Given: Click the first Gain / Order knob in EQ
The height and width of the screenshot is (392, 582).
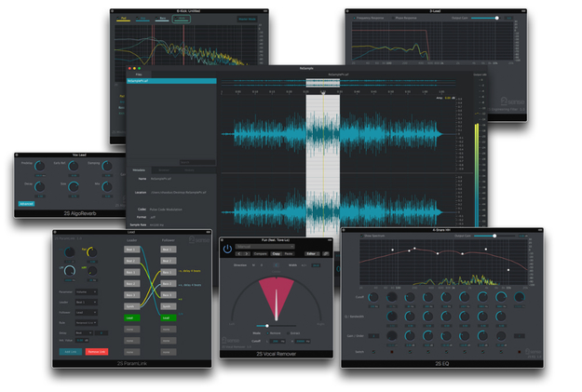Looking at the screenshot, I should [392, 336].
